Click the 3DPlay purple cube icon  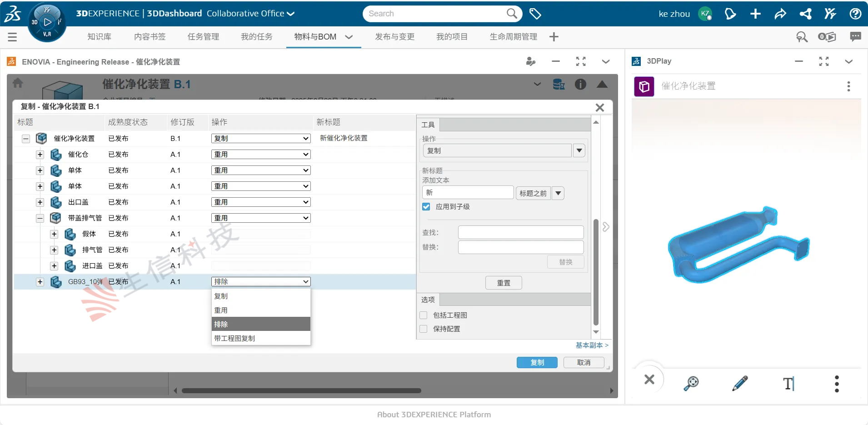click(644, 86)
